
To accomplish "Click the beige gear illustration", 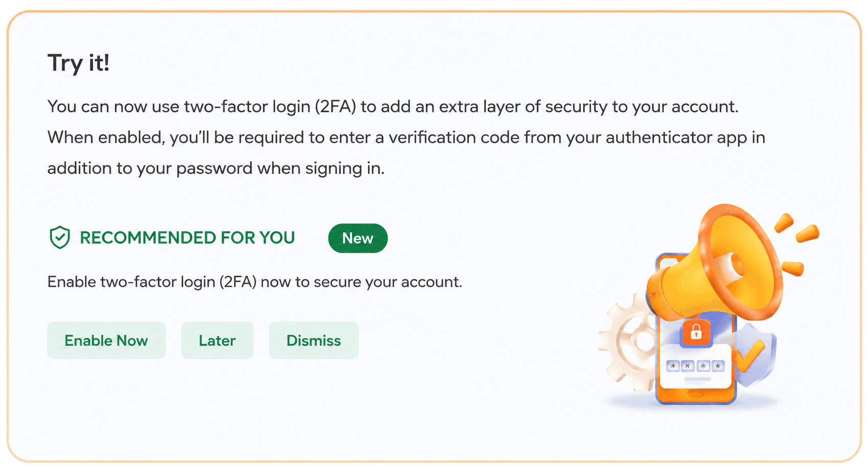I will [x=628, y=341].
